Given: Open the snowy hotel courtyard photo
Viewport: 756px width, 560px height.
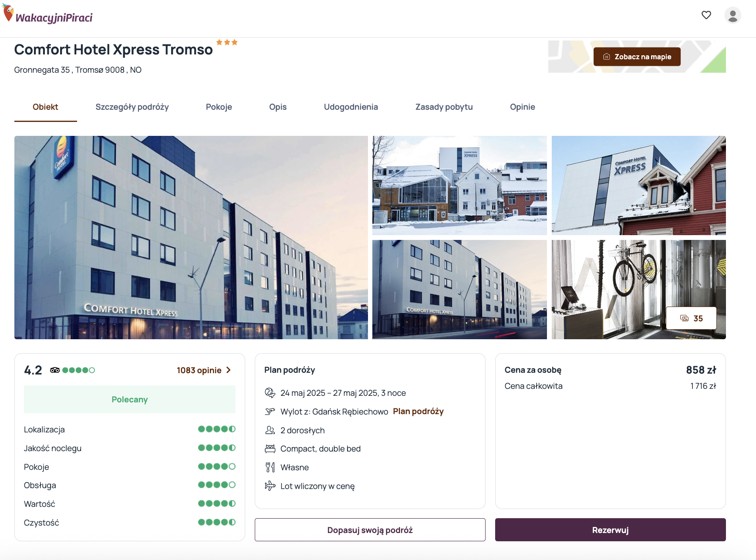Looking at the screenshot, I should (459, 186).
